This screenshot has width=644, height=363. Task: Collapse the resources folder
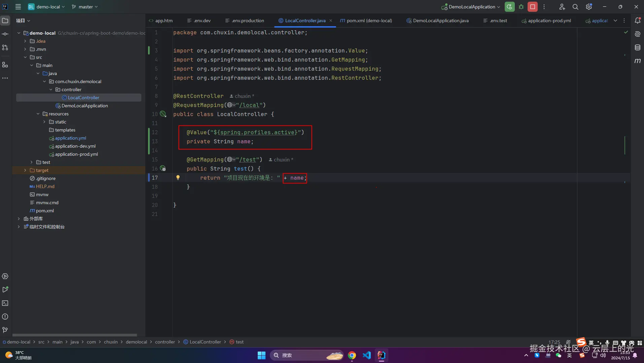pyautogui.click(x=38, y=114)
